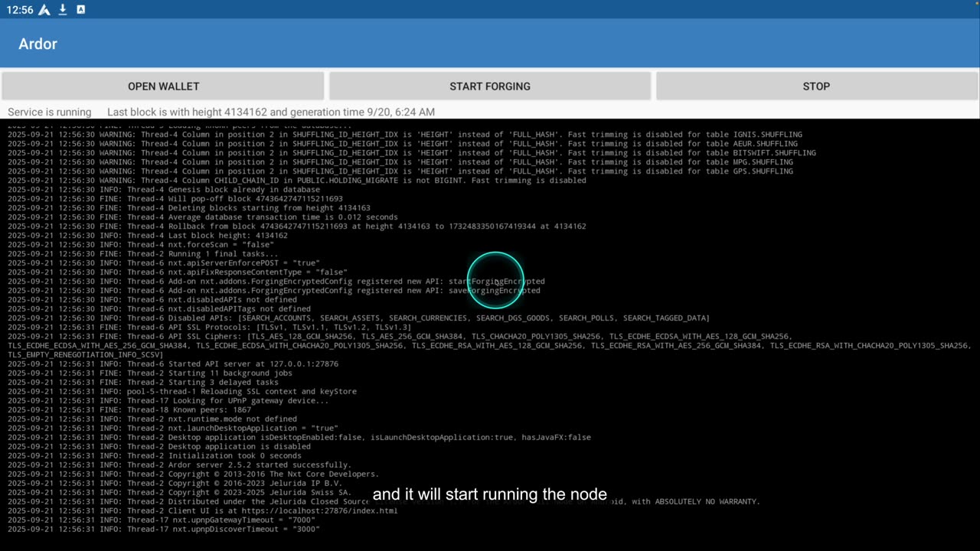
Task: Select log line 'Looking for UPnP gateway device...'
Action: pos(168,401)
